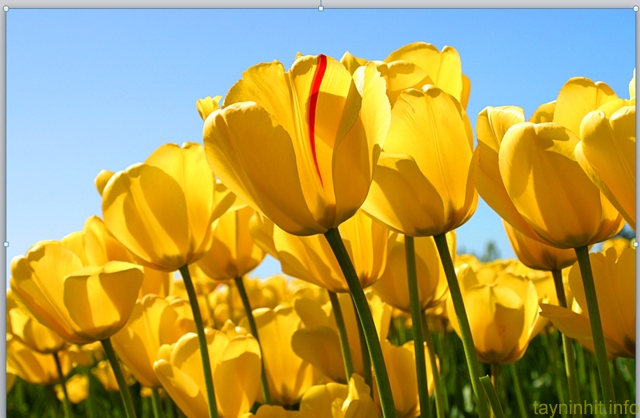Click the tayninhit.info watermark text
The height and width of the screenshot is (418, 640).
(585, 408)
